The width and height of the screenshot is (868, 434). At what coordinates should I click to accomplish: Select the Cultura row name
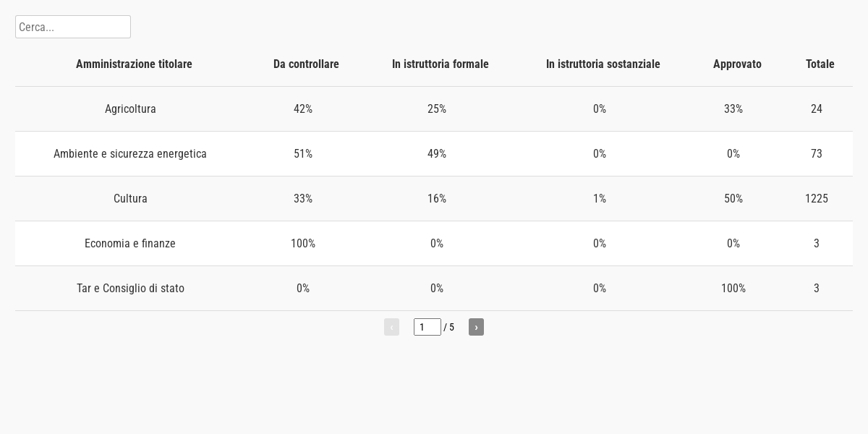[130, 199]
